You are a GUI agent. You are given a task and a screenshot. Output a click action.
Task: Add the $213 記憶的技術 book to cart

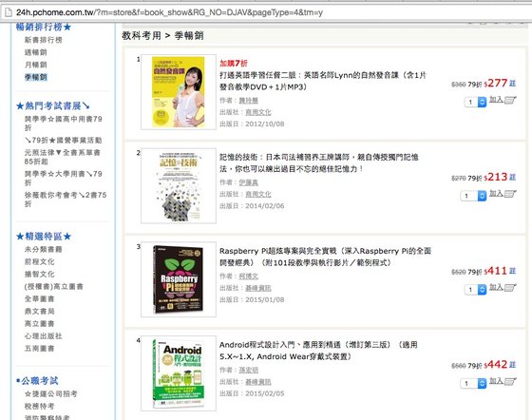coord(503,194)
